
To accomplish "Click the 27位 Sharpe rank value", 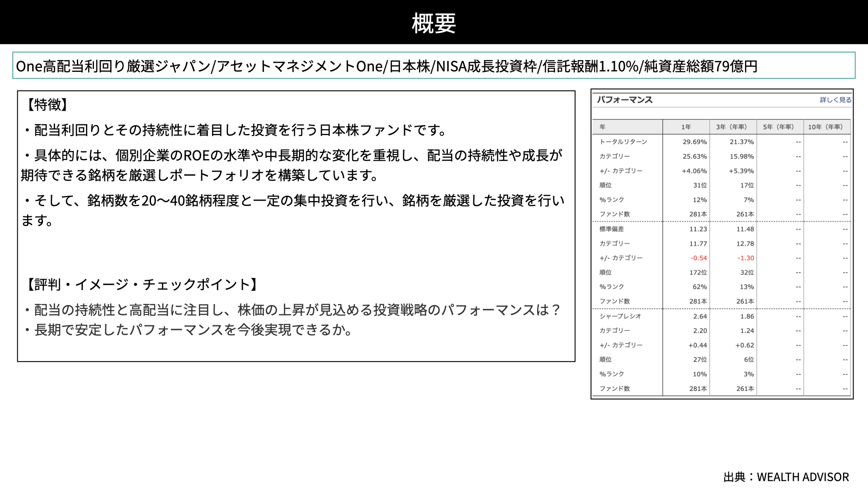I will pos(700,360).
